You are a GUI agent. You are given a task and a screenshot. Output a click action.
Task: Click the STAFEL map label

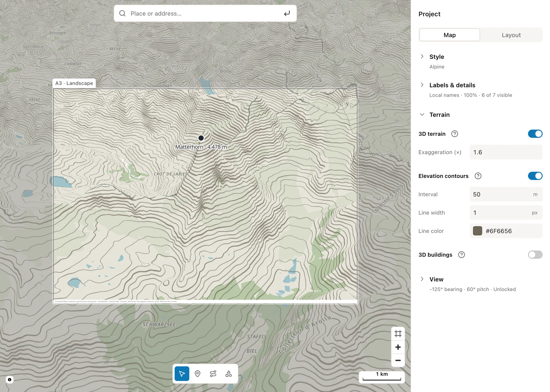[x=256, y=337]
